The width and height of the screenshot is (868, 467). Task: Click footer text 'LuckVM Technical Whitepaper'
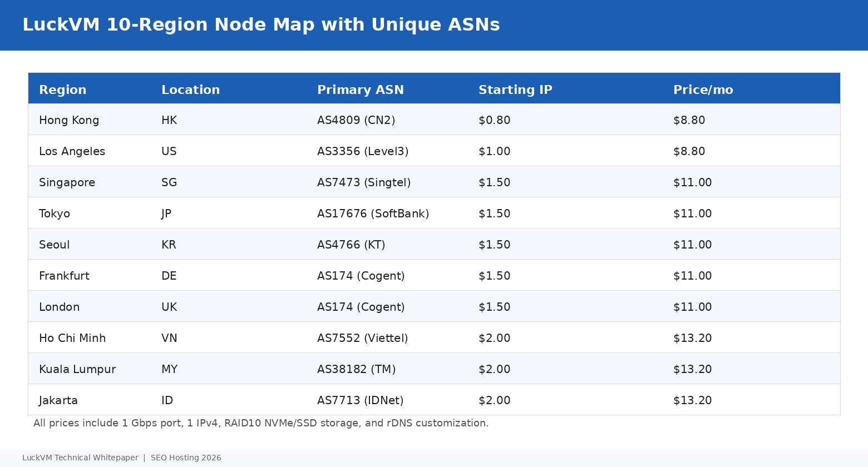80,458
